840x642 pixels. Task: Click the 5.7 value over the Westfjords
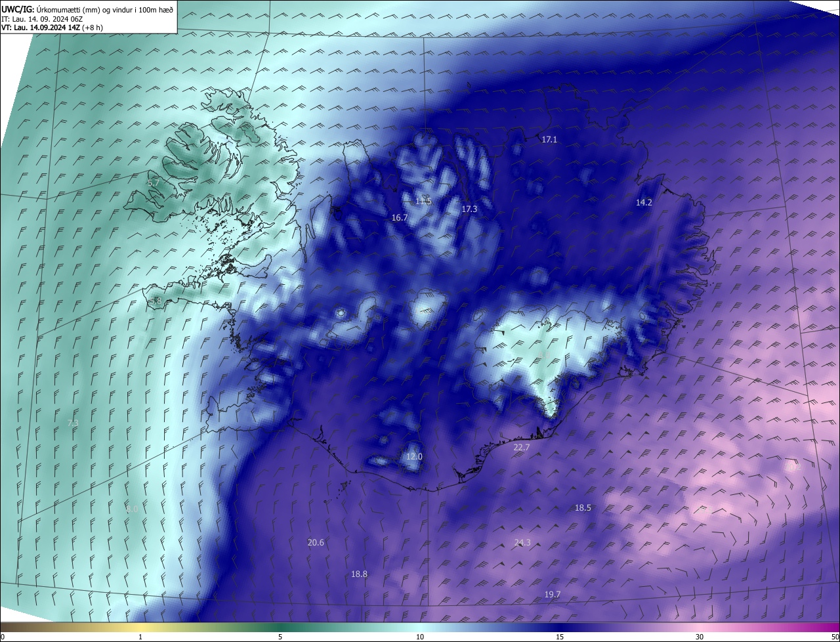pyautogui.click(x=154, y=183)
